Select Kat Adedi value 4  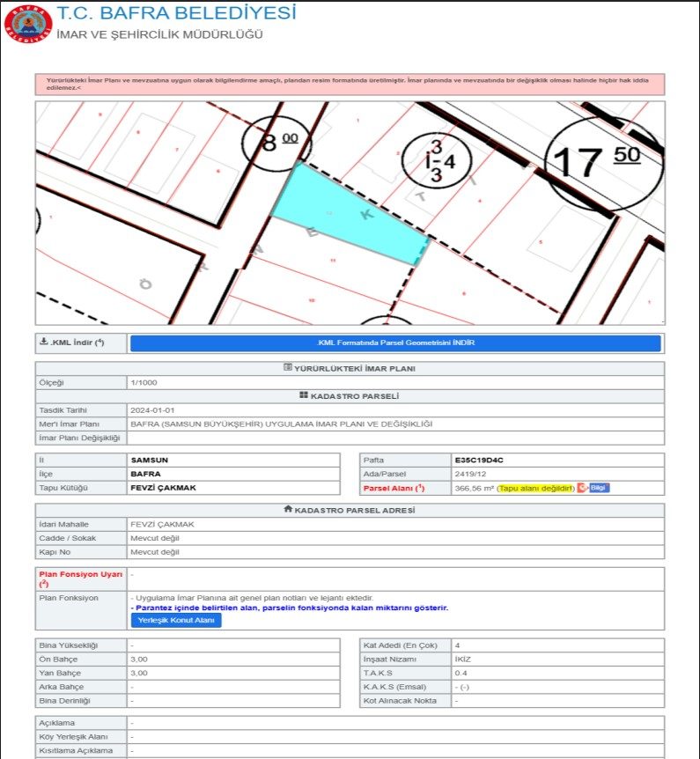tap(458, 645)
